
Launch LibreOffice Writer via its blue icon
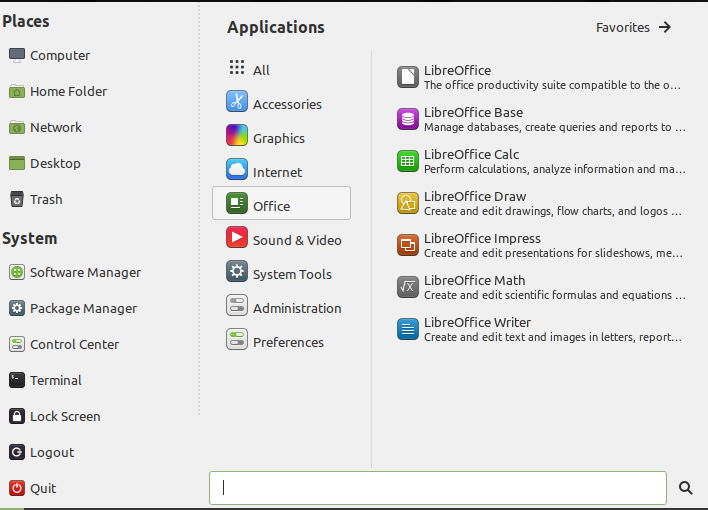pyautogui.click(x=408, y=329)
